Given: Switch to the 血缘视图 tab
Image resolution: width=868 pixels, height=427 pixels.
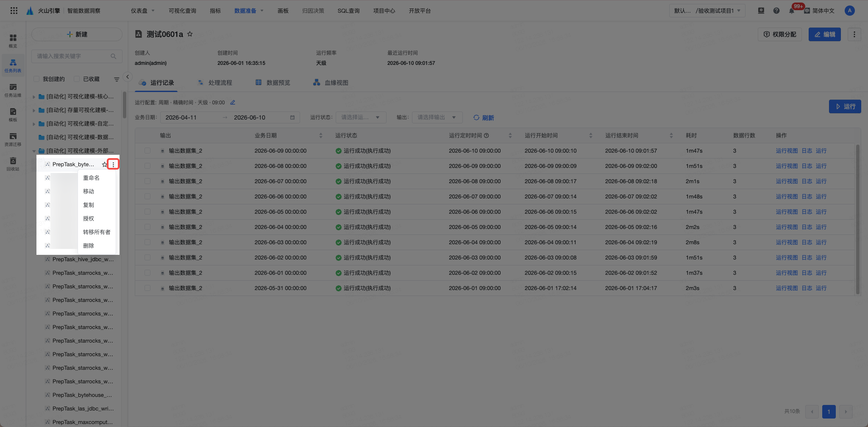Looking at the screenshot, I should click(x=331, y=83).
